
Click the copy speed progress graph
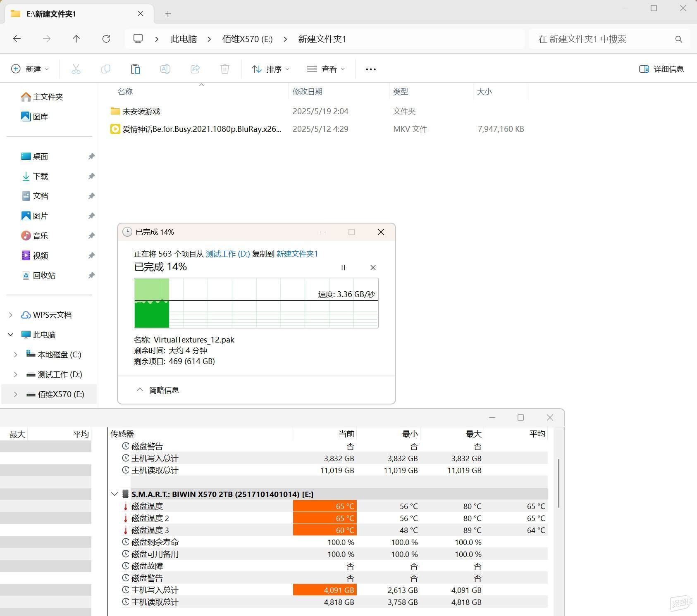256,303
